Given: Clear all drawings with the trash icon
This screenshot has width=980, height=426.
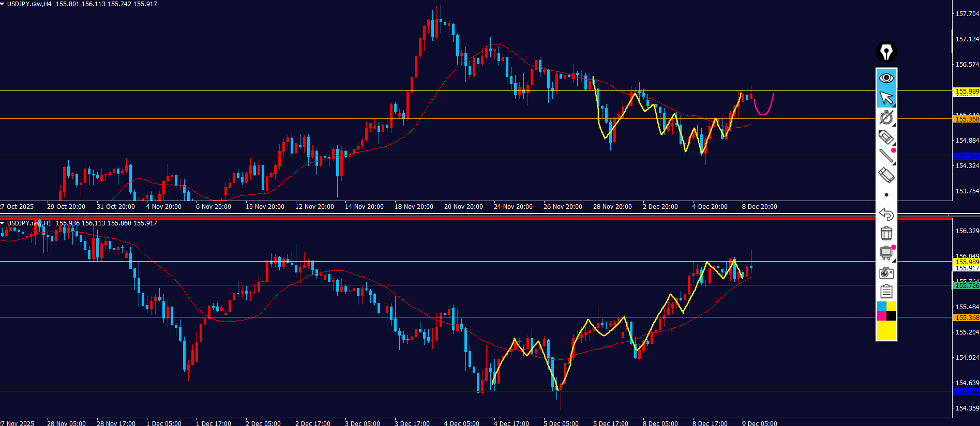Looking at the screenshot, I should point(886,234).
